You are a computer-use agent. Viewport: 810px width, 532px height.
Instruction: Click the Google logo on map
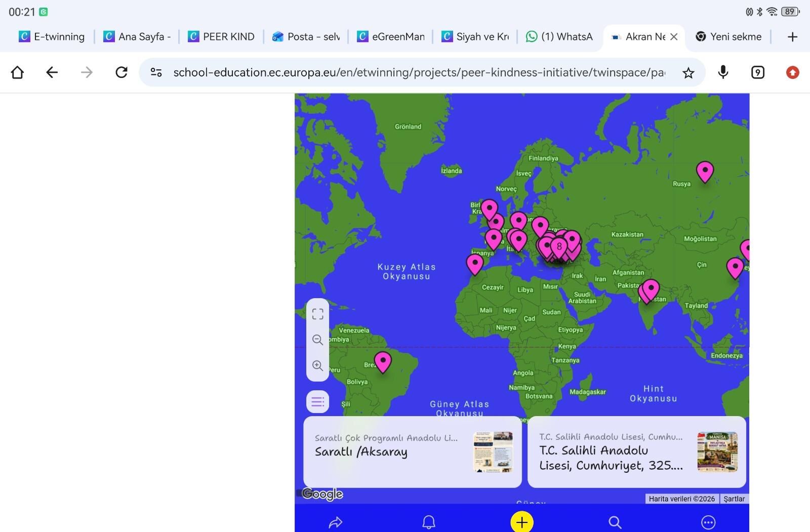coord(322,494)
